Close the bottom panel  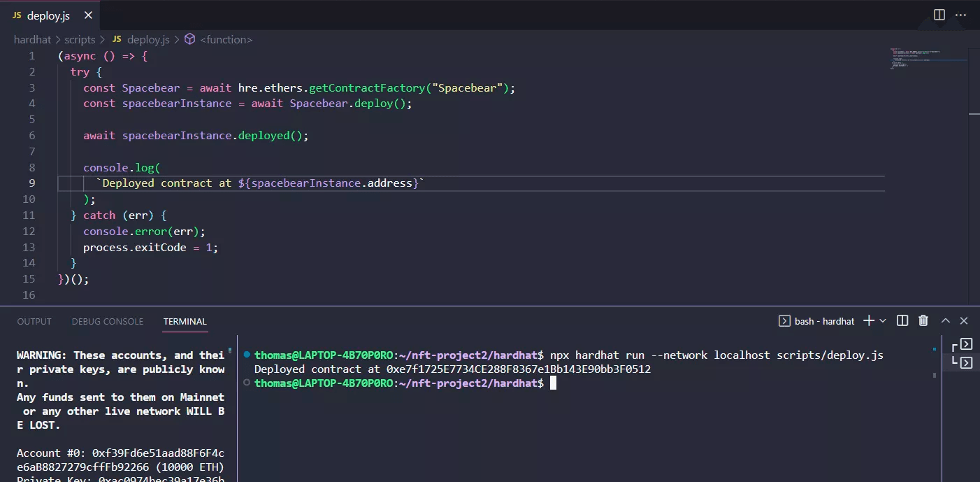[964, 320]
